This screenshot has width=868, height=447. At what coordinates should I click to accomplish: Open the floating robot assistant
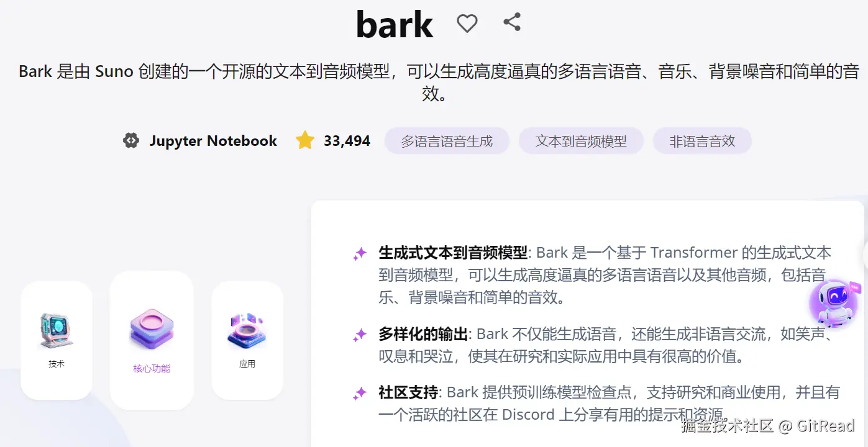click(834, 304)
